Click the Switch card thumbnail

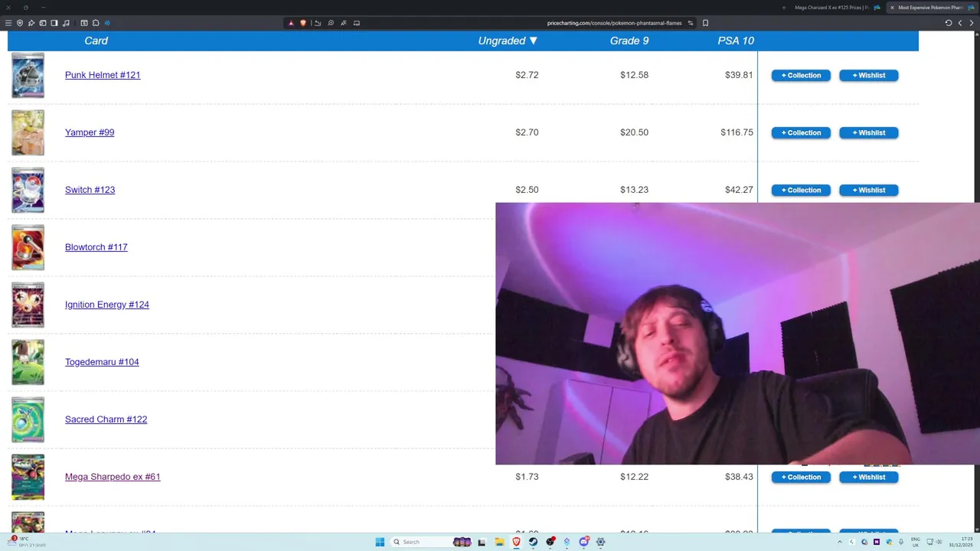(x=28, y=190)
